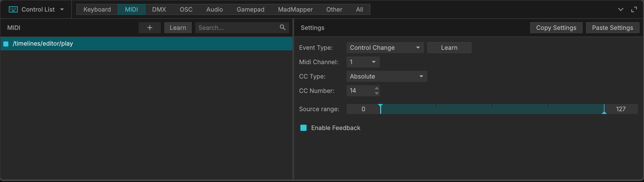The image size is (644, 182).
Task: Select the MIDI tab
Action: click(131, 9)
